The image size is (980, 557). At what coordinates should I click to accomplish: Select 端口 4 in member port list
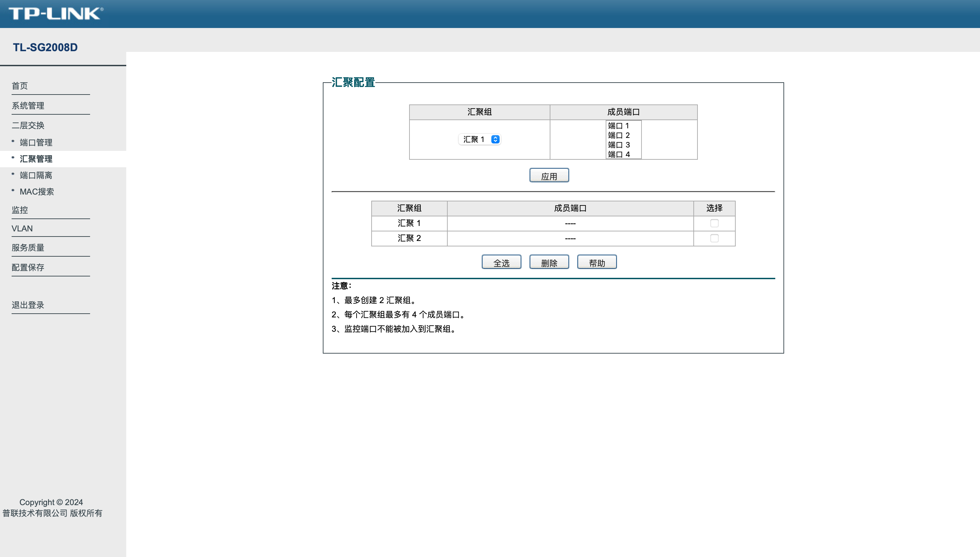pos(623,154)
